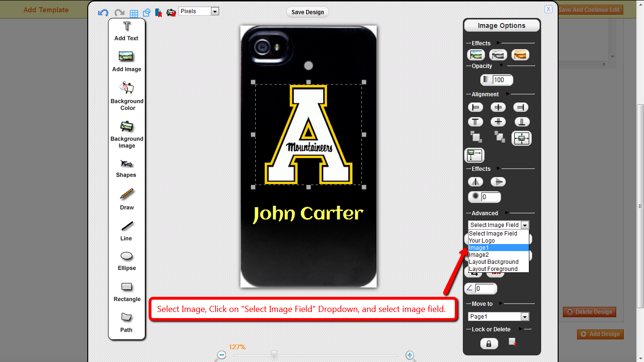Align image to the top
Image resolution: width=644 pixels, height=362 pixels.
(476, 122)
